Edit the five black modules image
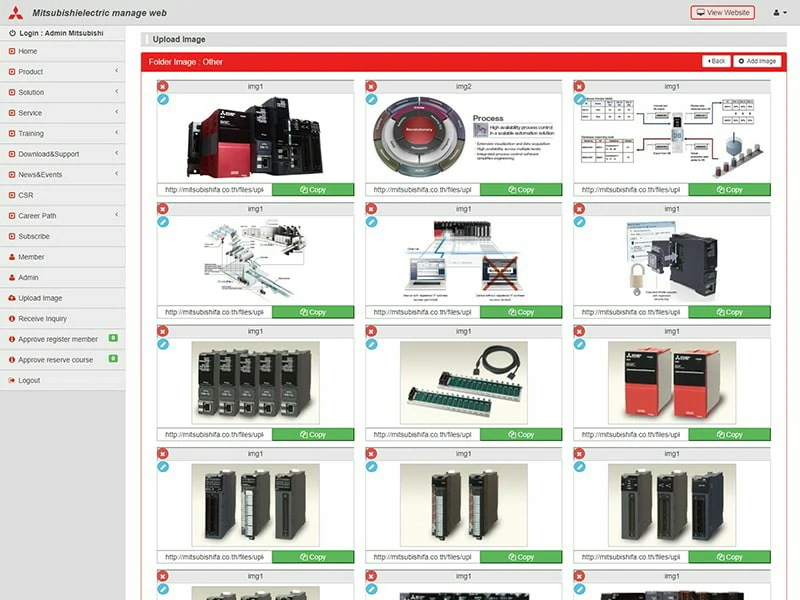 coord(163,344)
